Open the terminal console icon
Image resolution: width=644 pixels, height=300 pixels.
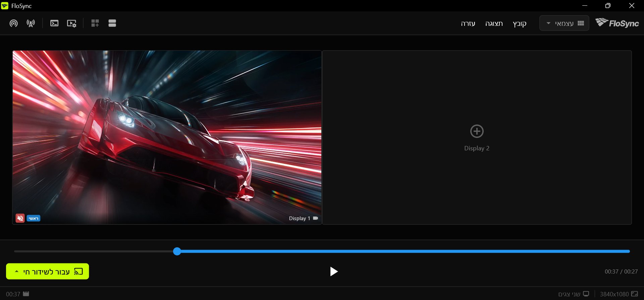54,23
